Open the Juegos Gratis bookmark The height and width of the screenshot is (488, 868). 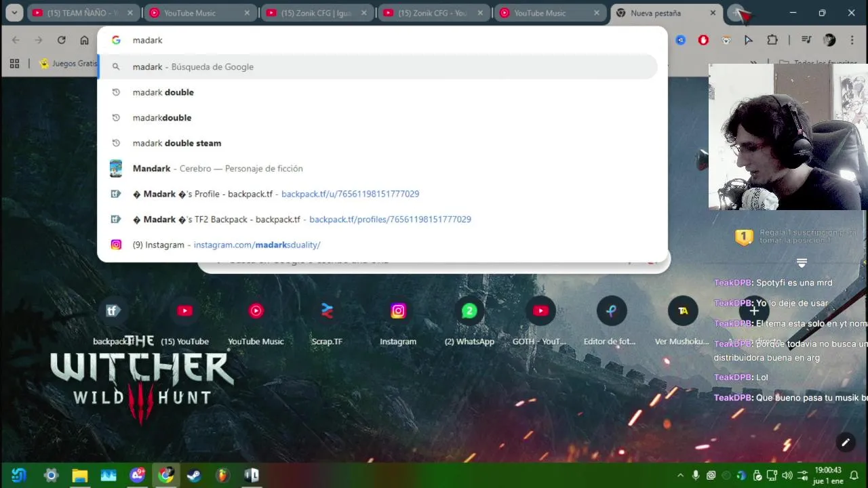(68, 64)
